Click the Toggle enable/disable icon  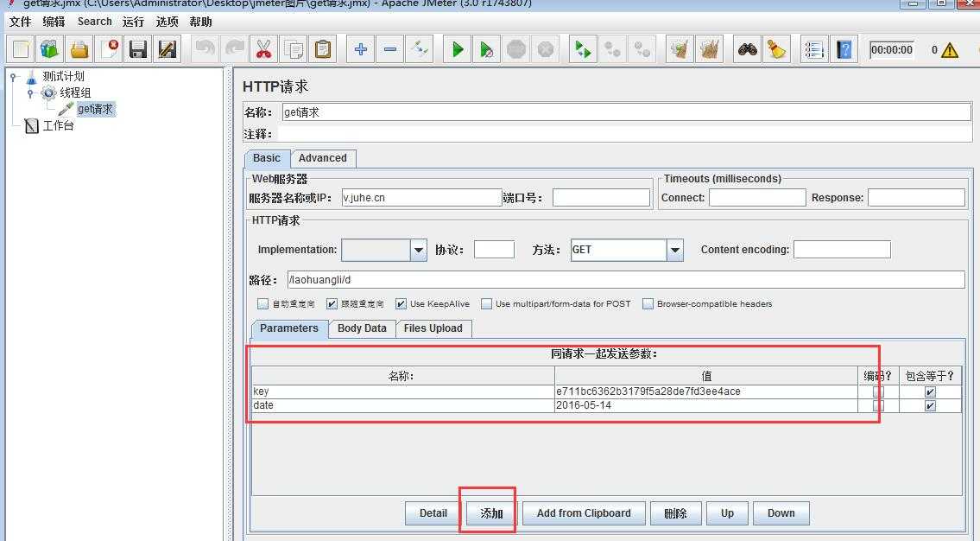[x=420, y=49]
